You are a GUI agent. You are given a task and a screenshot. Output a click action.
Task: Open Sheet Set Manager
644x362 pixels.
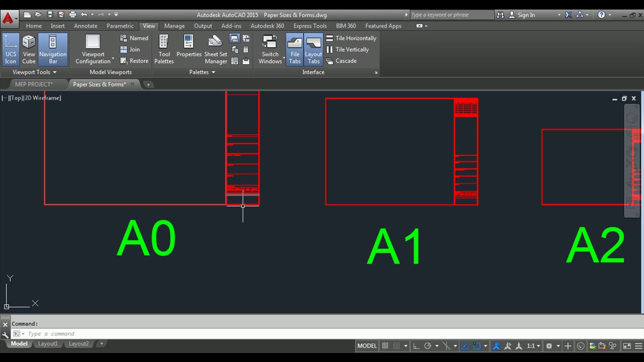point(215,50)
